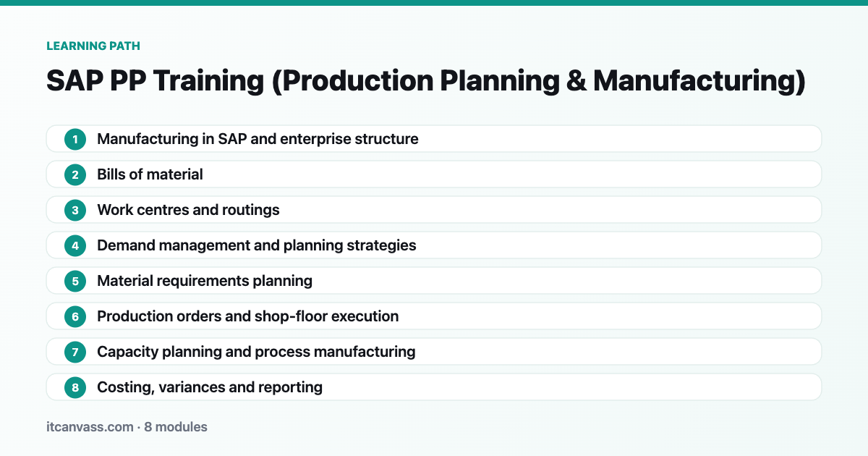Open "Costing, variances and reporting" module

click(434, 387)
